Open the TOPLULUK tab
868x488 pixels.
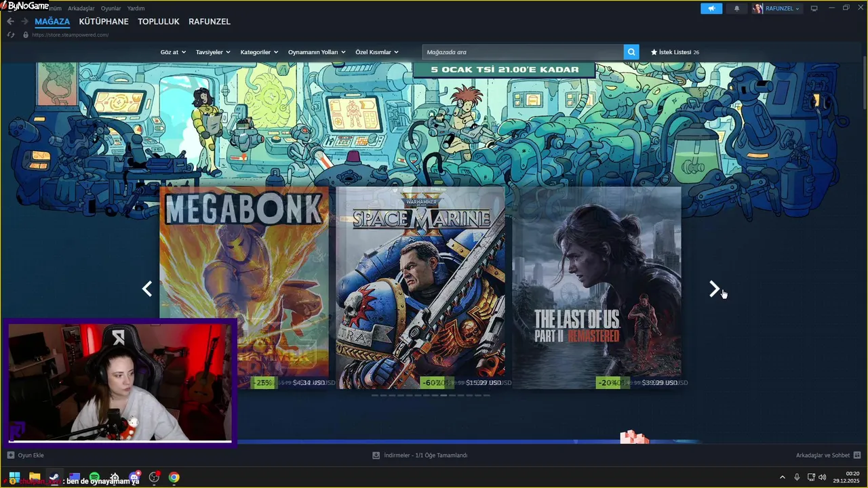click(159, 22)
